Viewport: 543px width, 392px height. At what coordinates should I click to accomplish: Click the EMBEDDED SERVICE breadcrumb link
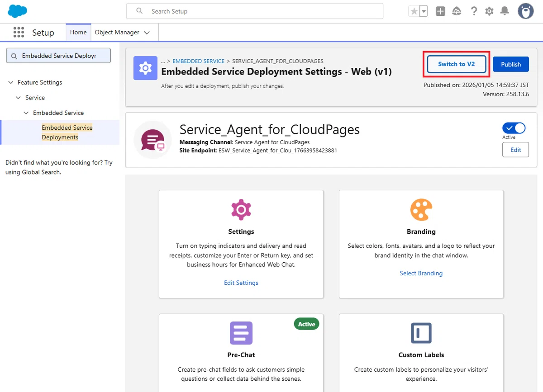click(199, 61)
